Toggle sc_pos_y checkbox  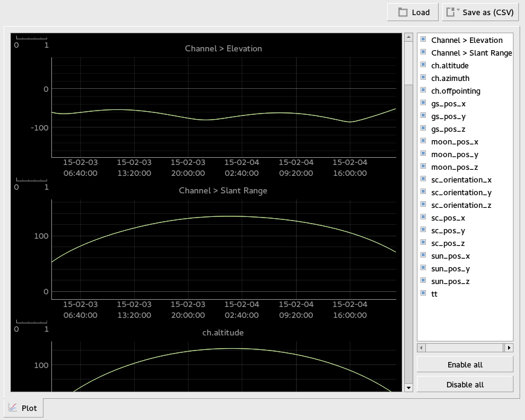(x=424, y=230)
